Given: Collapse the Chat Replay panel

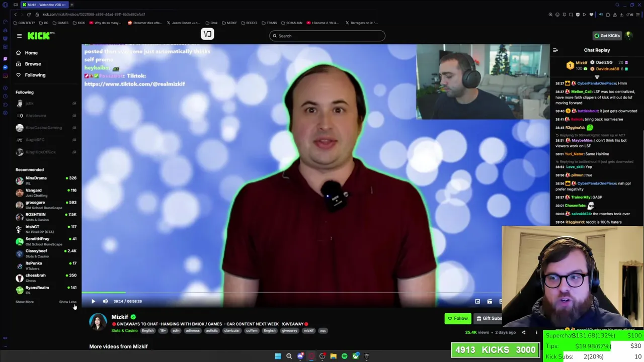Looking at the screenshot, I should (x=555, y=50).
